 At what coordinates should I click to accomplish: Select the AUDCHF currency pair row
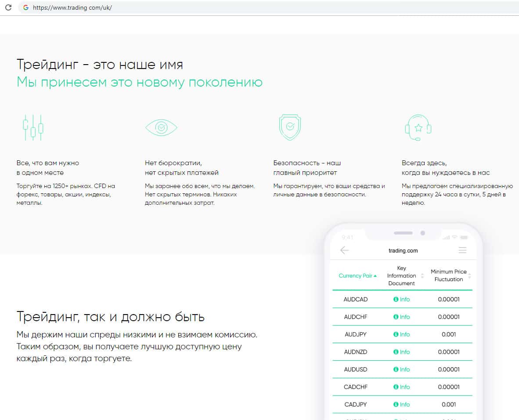(x=356, y=317)
